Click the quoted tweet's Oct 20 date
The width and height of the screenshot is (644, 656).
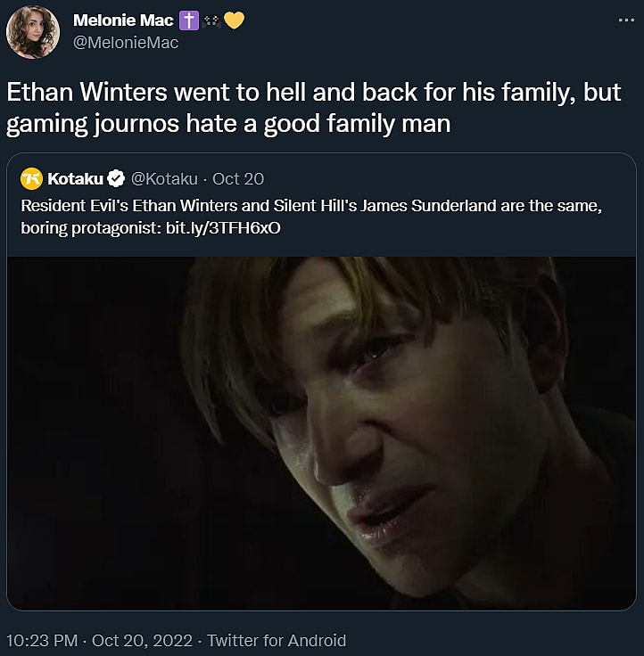(x=238, y=178)
